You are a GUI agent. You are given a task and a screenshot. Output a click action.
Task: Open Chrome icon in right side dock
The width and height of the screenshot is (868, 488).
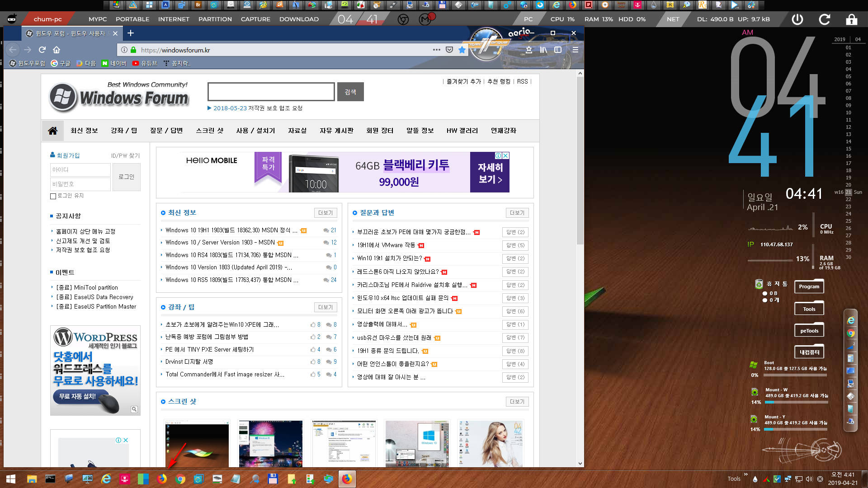[851, 333]
